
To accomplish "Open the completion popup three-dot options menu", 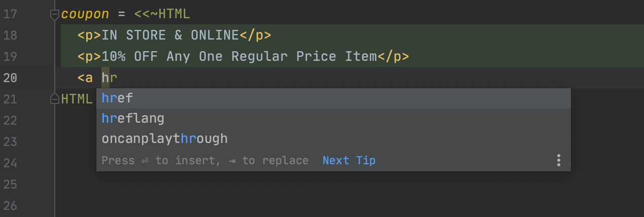I will pyautogui.click(x=558, y=161).
